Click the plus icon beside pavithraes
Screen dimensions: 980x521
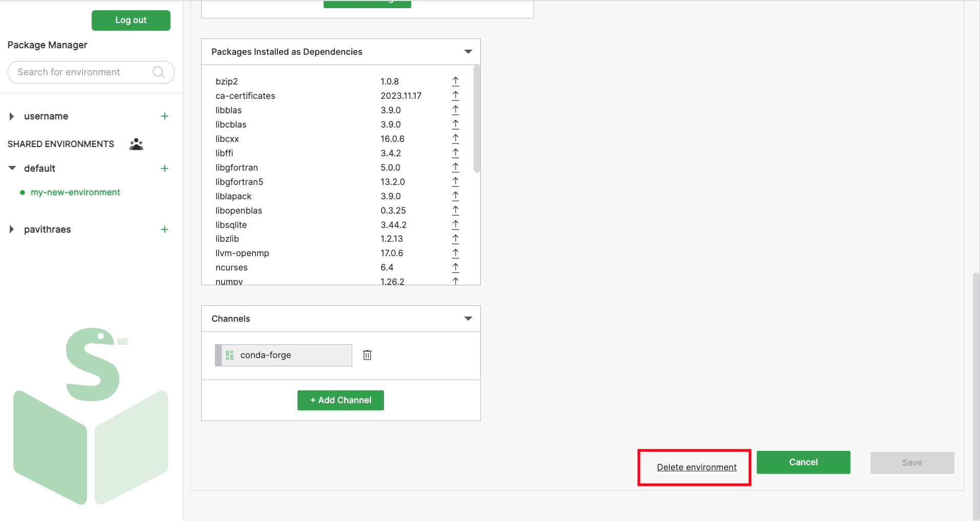click(164, 230)
